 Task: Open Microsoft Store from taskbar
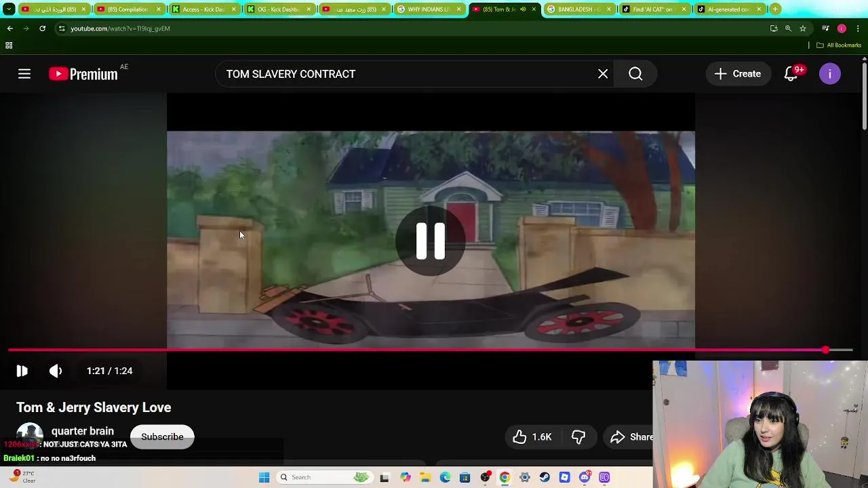(x=465, y=477)
